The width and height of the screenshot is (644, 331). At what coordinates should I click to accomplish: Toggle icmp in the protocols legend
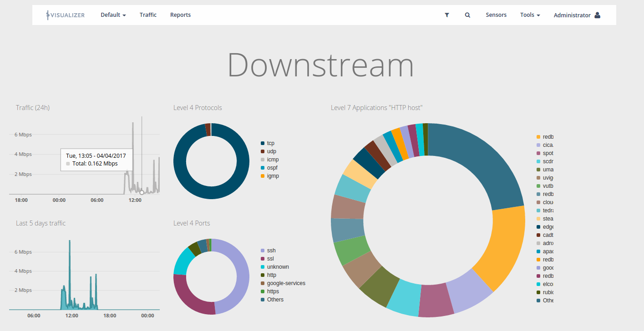click(269, 160)
